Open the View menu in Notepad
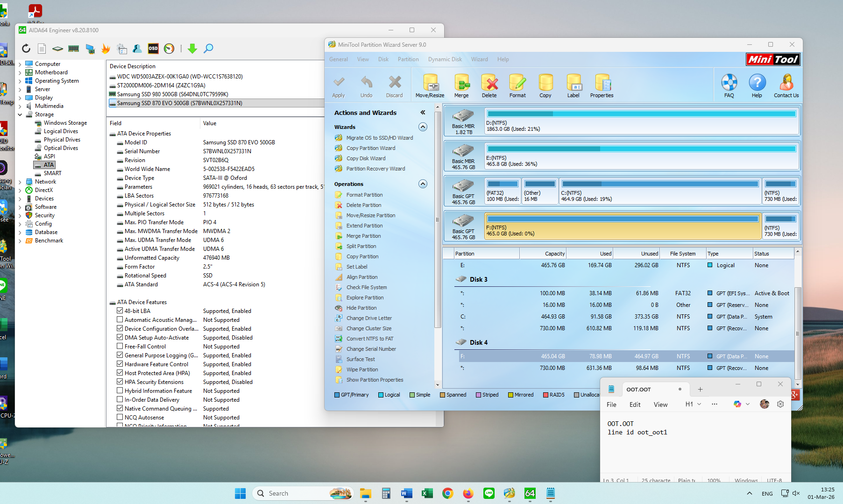Screen dimensions: 843x504 coord(660,405)
